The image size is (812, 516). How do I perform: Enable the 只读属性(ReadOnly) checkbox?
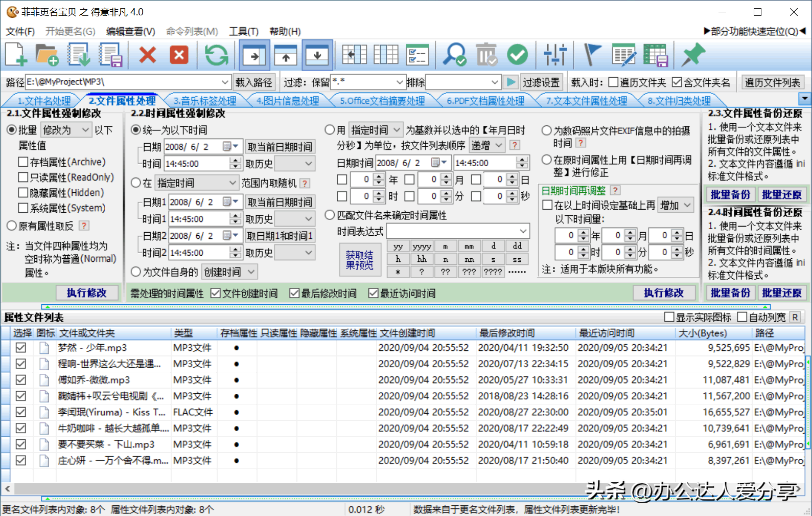23,177
